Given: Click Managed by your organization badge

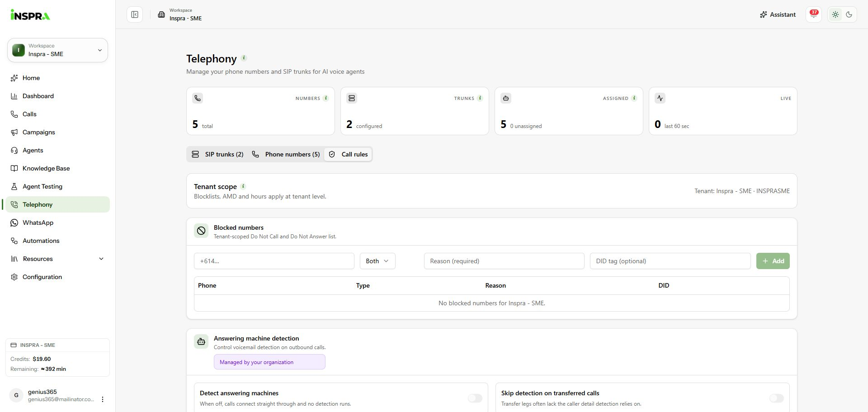Looking at the screenshot, I should [269, 362].
